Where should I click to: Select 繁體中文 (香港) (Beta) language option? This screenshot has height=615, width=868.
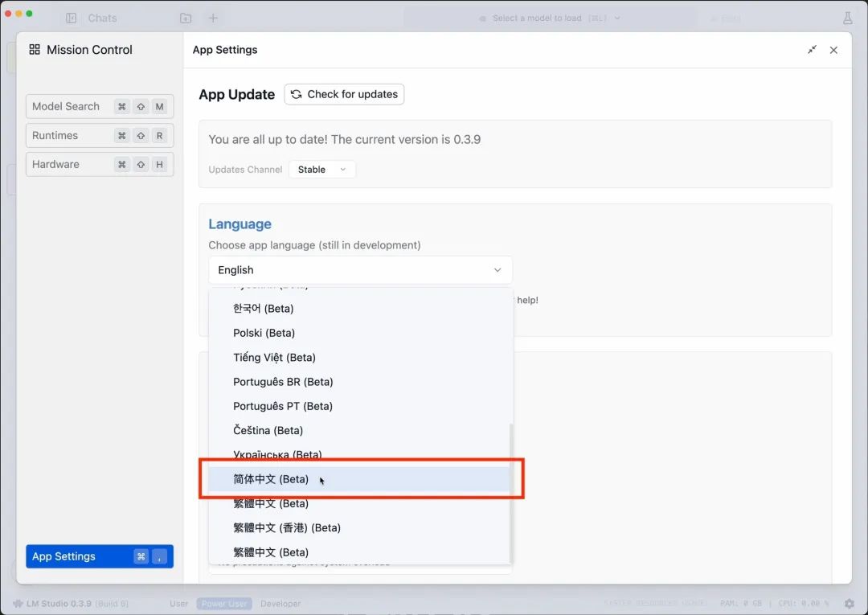click(x=358, y=528)
